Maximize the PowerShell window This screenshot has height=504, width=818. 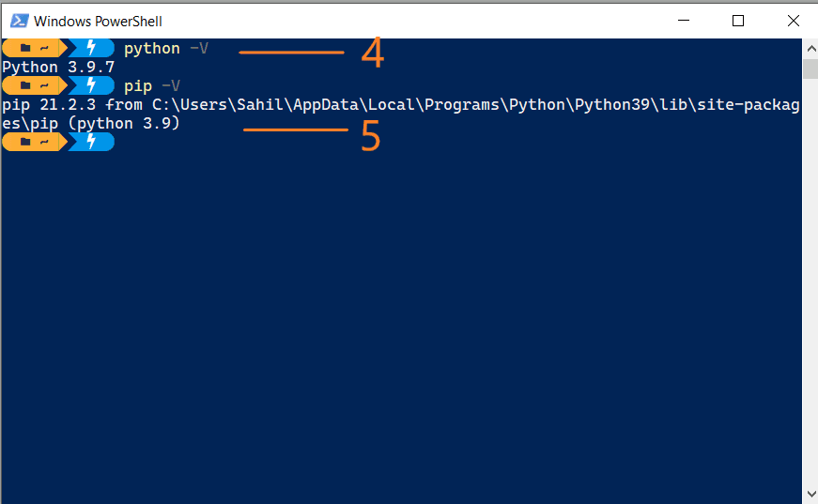738,21
